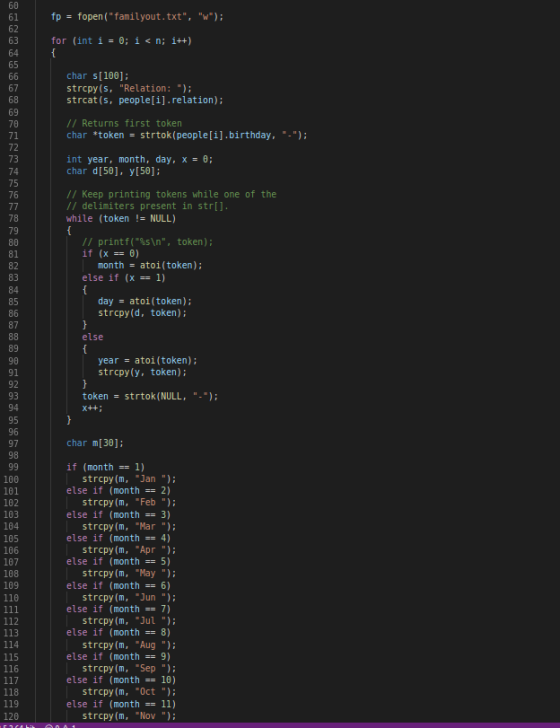Click the 'else if (month == 7)' line
560x728 pixels.
tap(118, 609)
